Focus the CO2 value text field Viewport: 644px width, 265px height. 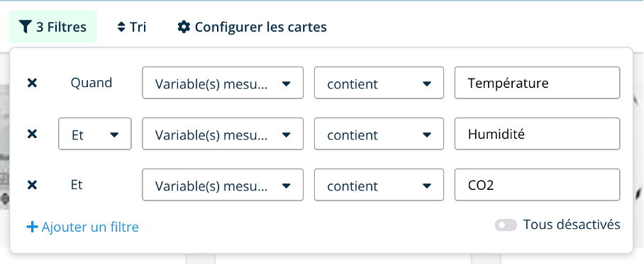[x=537, y=185]
